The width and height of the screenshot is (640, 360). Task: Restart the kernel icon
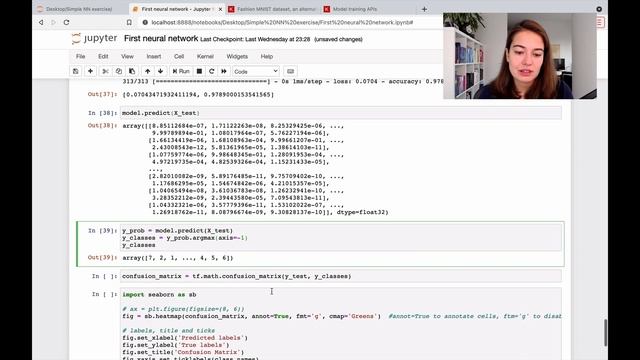(211, 71)
